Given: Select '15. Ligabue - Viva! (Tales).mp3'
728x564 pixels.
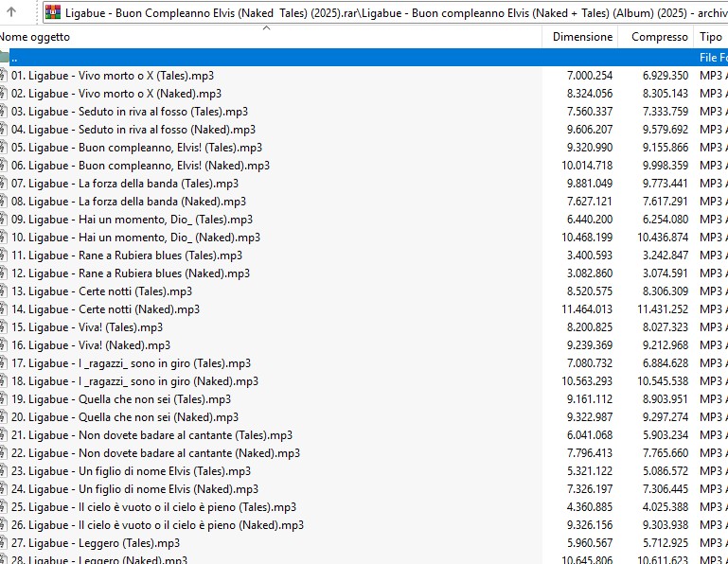Looking at the screenshot, I should [87, 327].
